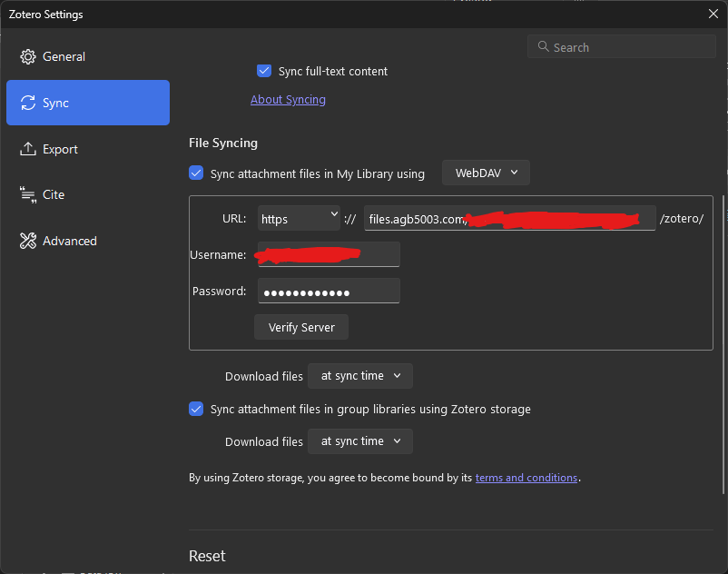
Task: Disable group libraries Zotero storage syncing
Action: (x=196, y=409)
